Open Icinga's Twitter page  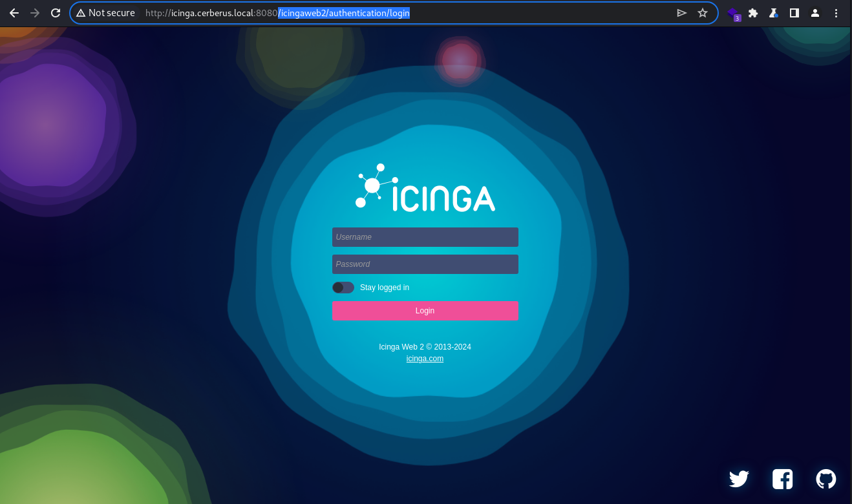(x=739, y=479)
